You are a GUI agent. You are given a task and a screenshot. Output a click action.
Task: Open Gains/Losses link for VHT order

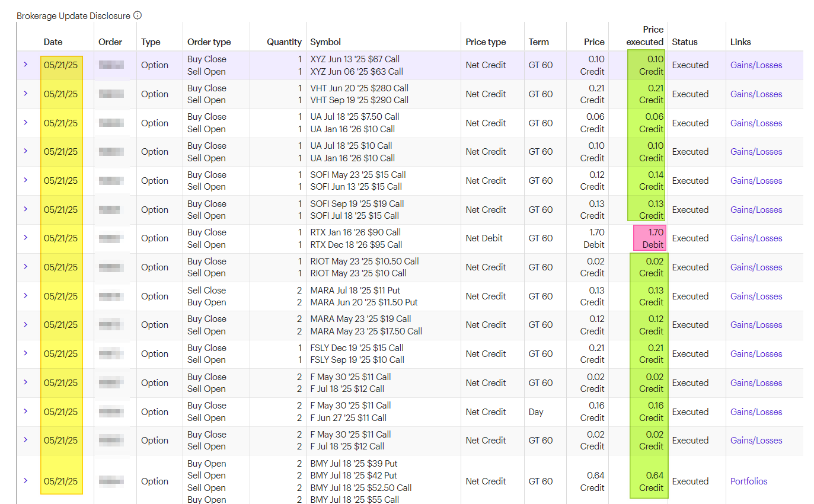(x=756, y=94)
